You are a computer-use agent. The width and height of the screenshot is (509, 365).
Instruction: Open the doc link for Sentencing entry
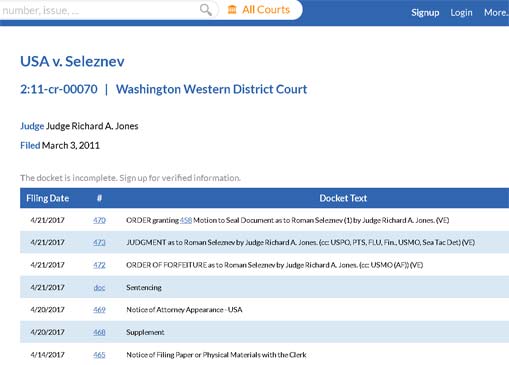(x=99, y=288)
